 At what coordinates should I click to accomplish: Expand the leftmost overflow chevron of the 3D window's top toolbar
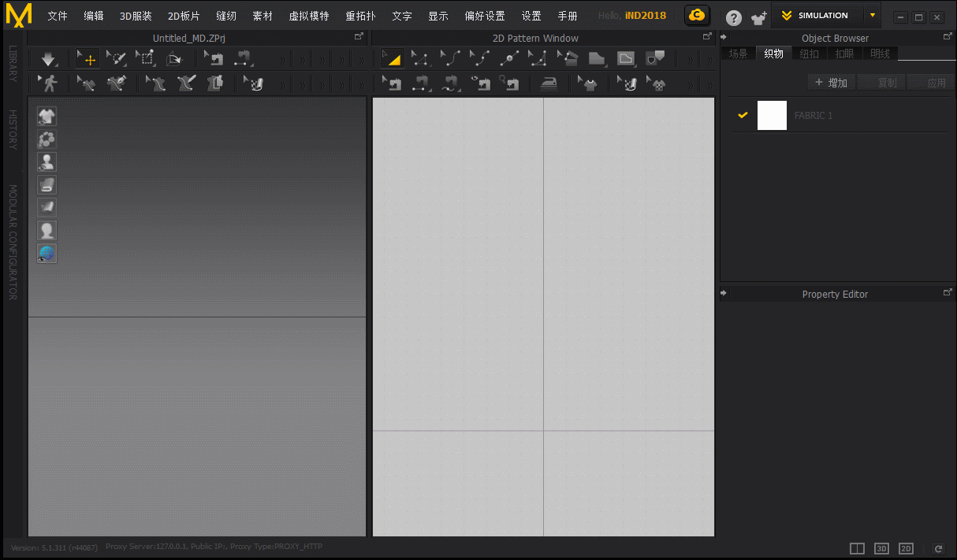tap(282, 60)
